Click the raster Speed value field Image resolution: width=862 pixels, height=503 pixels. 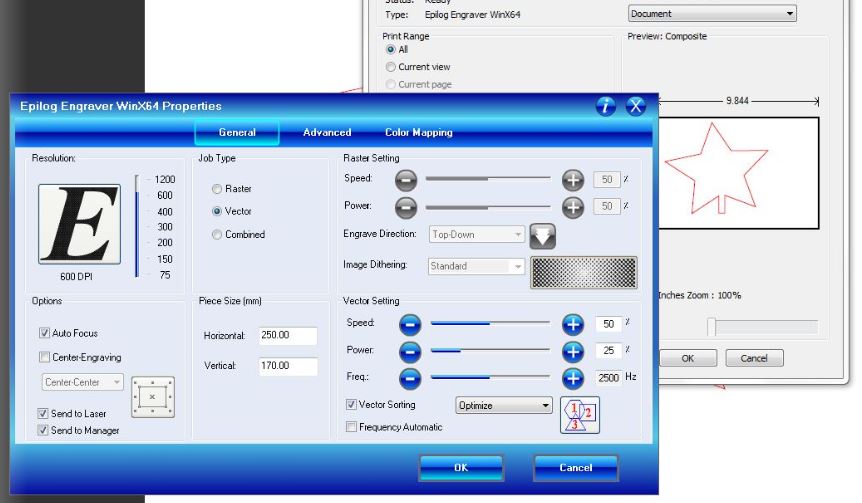pyautogui.click(x=607, y=179)
